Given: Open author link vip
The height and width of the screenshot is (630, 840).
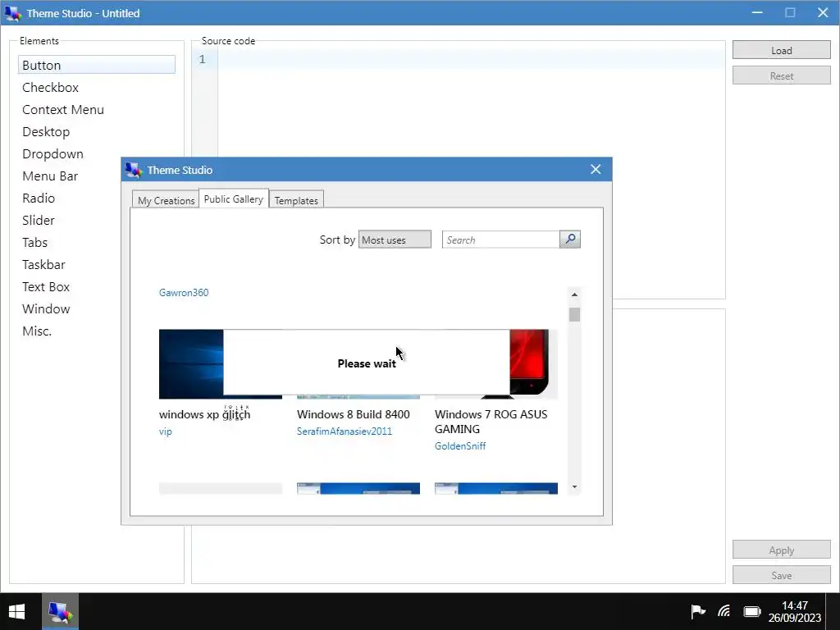Looking at the screenshot, I should pyautogui.click(x=166, y=431).
